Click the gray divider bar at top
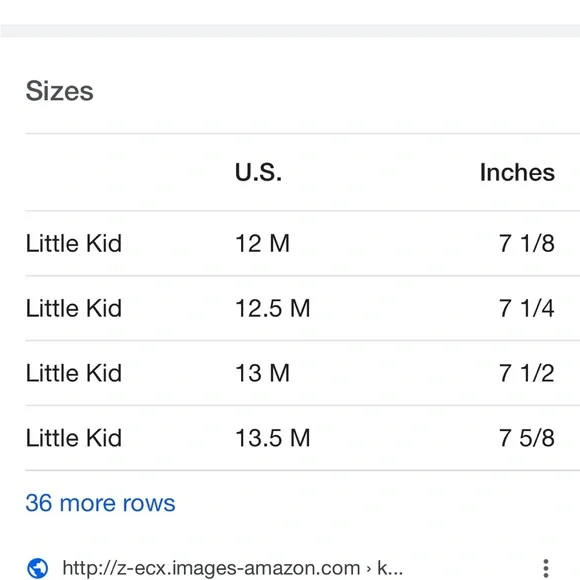The width and height of the screenshot is (580, 580). [x=290, y=31]
